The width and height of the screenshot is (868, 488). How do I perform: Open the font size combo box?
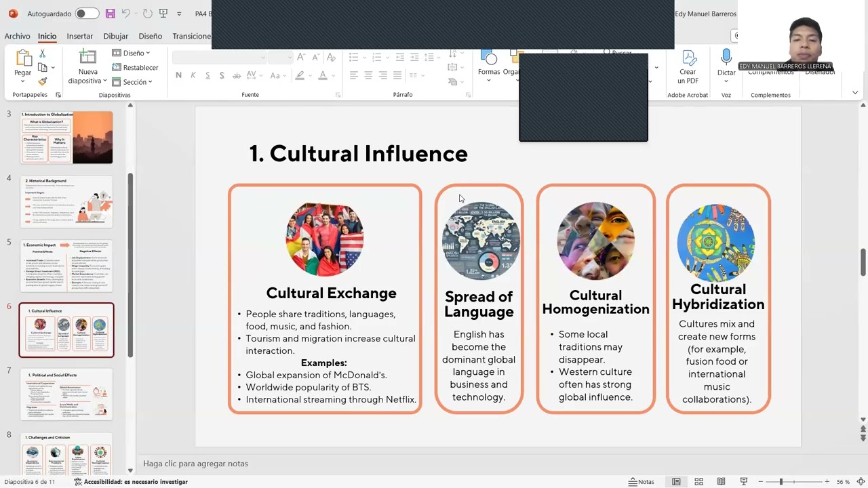(x=280, y=58)
